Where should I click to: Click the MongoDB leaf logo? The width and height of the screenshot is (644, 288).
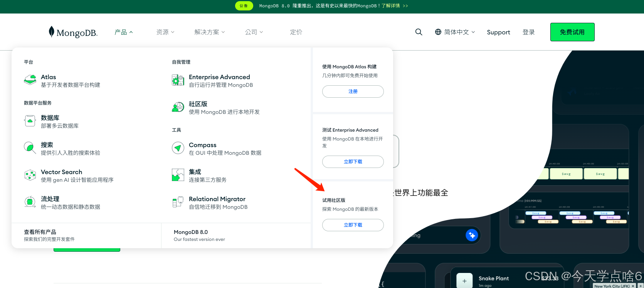coord(73,32)
